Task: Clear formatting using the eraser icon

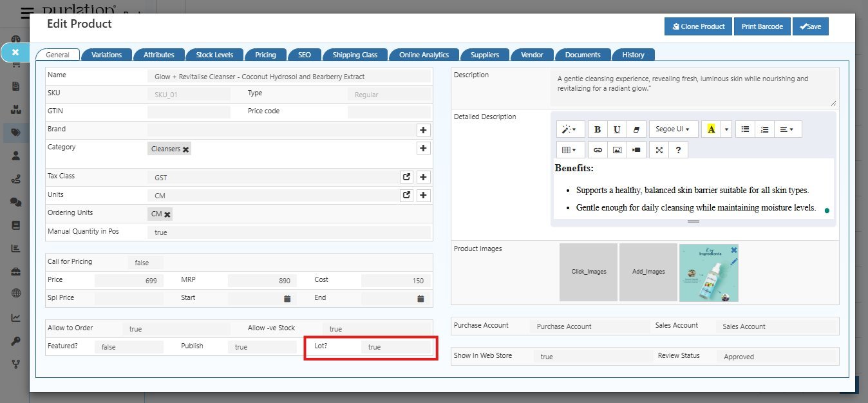Action: pyautogui.click(x=636, y=129)
